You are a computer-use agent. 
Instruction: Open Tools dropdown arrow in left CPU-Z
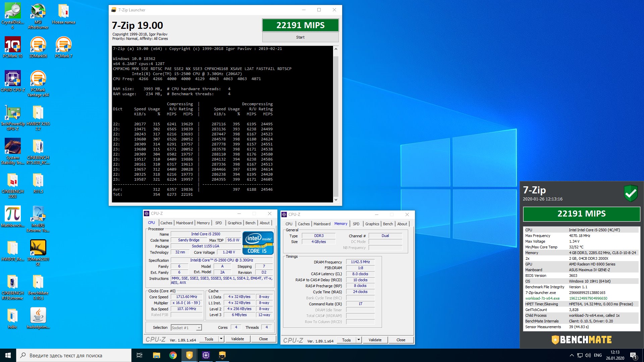click(221, 339)
